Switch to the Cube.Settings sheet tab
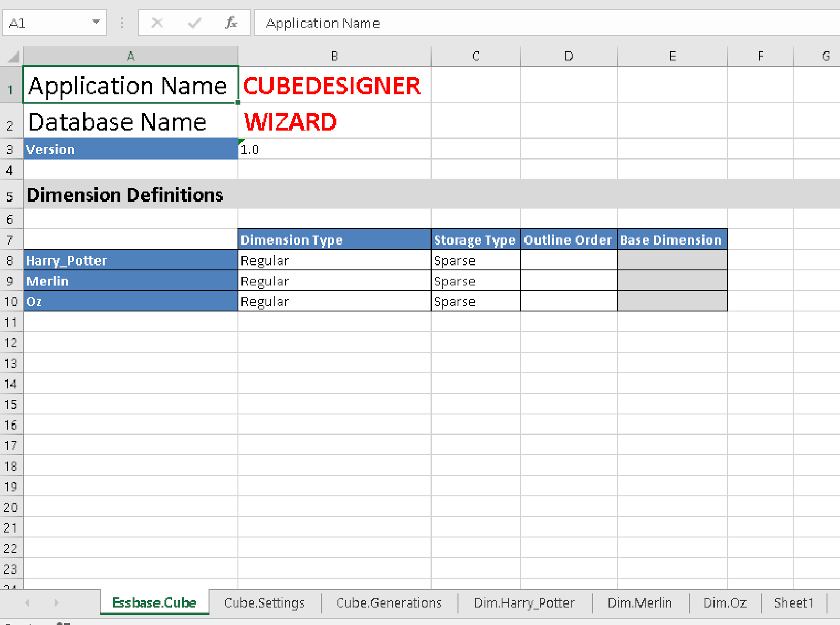Screen dimensions: 840x625 (x=265, y=603)
